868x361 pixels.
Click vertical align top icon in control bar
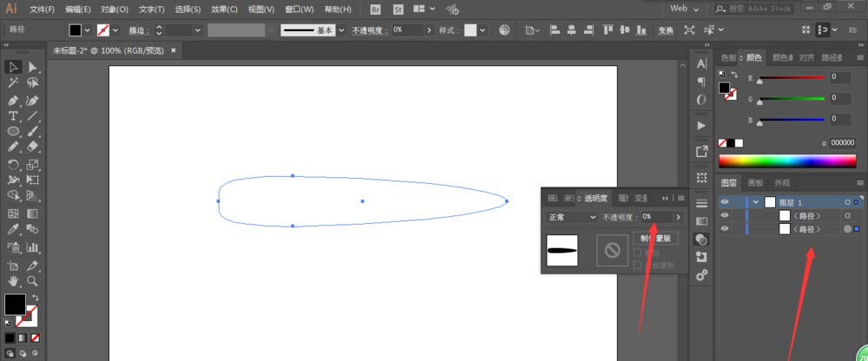[608, 30]
